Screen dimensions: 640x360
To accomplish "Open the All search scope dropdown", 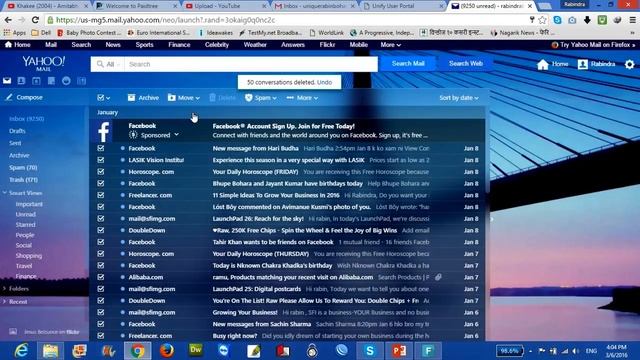I will [109, 64].
